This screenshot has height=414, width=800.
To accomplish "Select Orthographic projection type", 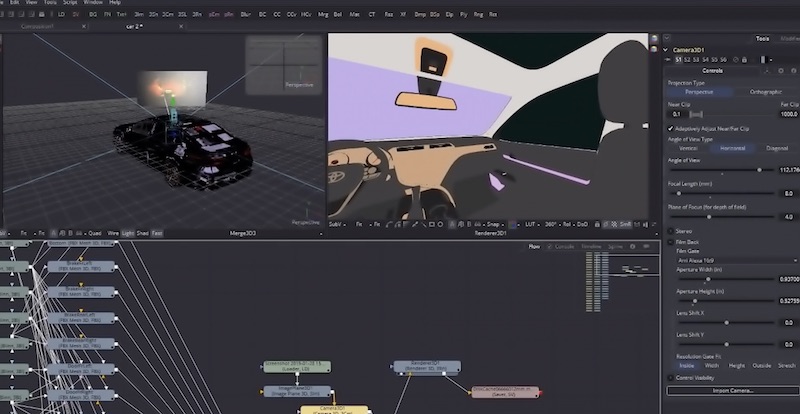I will point(765,92).
